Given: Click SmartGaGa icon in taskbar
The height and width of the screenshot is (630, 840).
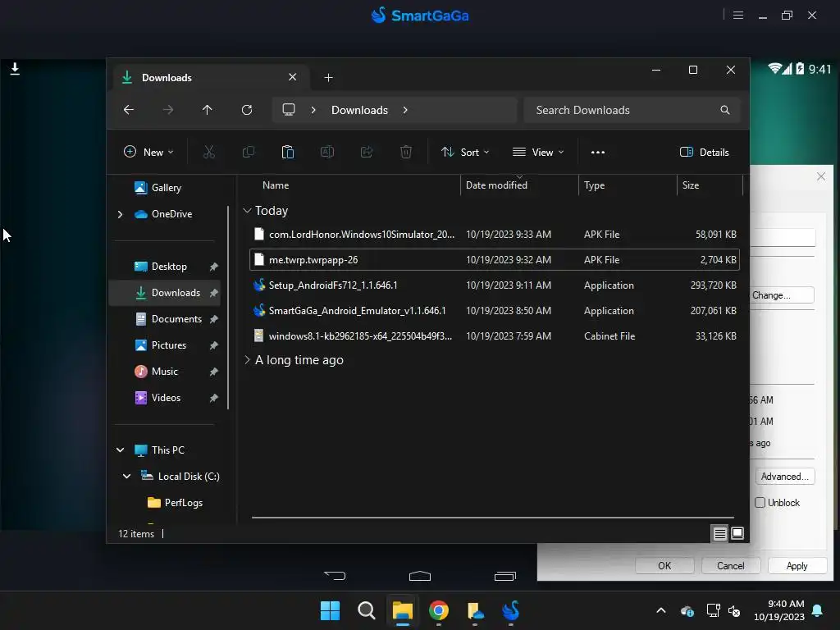Looking at the screenshot, I should (511, 610).
